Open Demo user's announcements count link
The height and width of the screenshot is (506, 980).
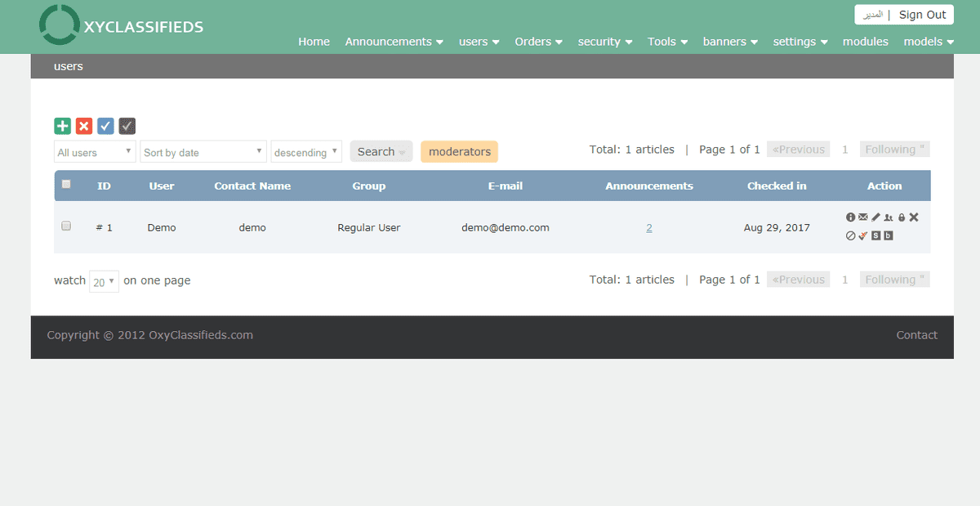tap(649, 228)
